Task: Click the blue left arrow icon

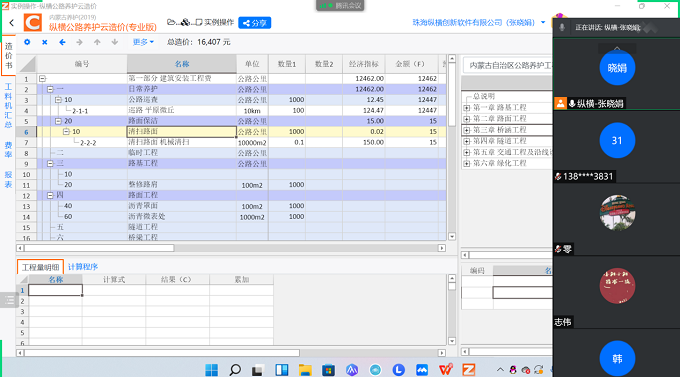Action: click(62, 42)
